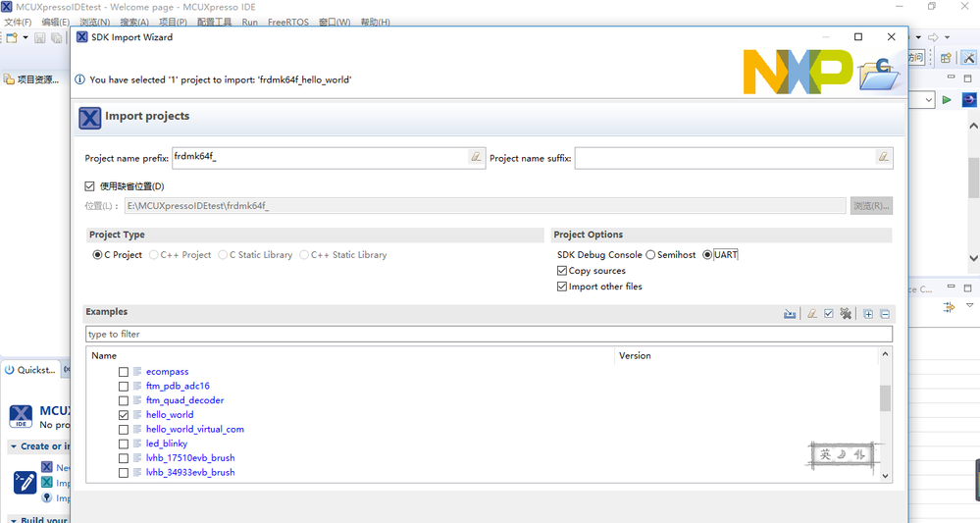Select the 项目资源 explorer tab
Viewport: 980px width, 523px height.
(31, 79)
